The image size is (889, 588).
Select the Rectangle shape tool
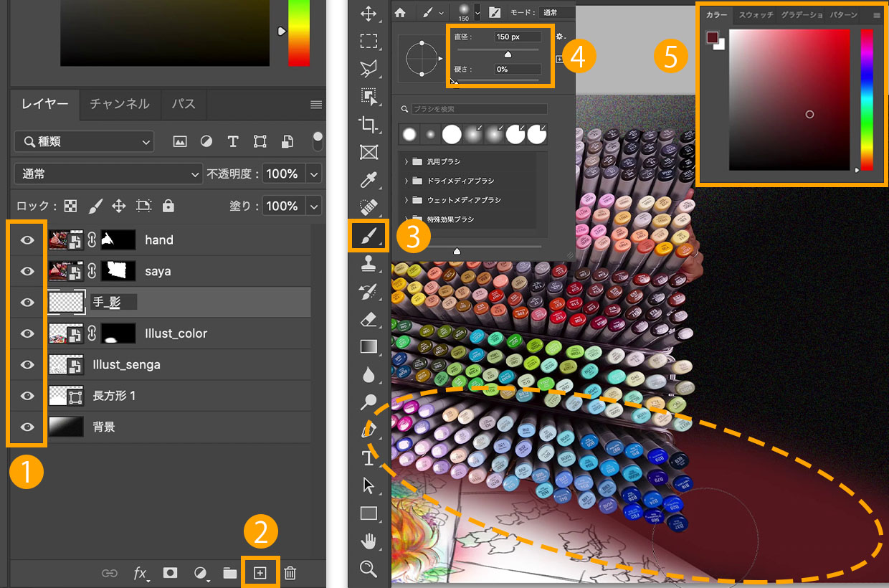tap(369, 513)
